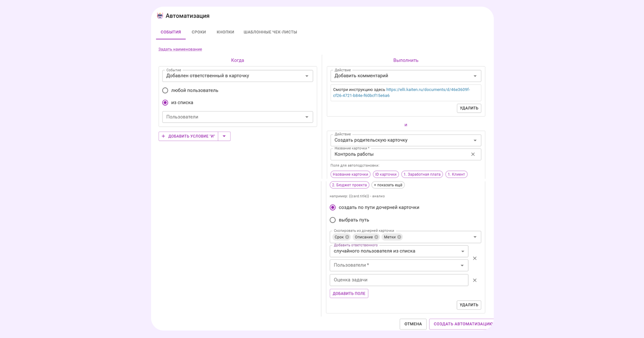Switch to the СРОКИ tab
Viewport: 644px width, 338px height.
click(x=199, y=32)
